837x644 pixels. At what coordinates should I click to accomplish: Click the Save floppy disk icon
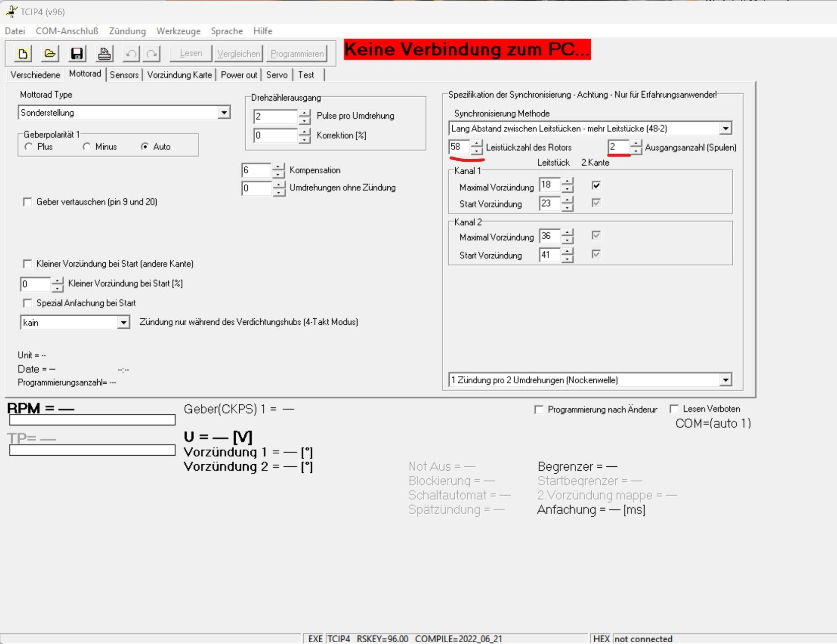point(77,53)
